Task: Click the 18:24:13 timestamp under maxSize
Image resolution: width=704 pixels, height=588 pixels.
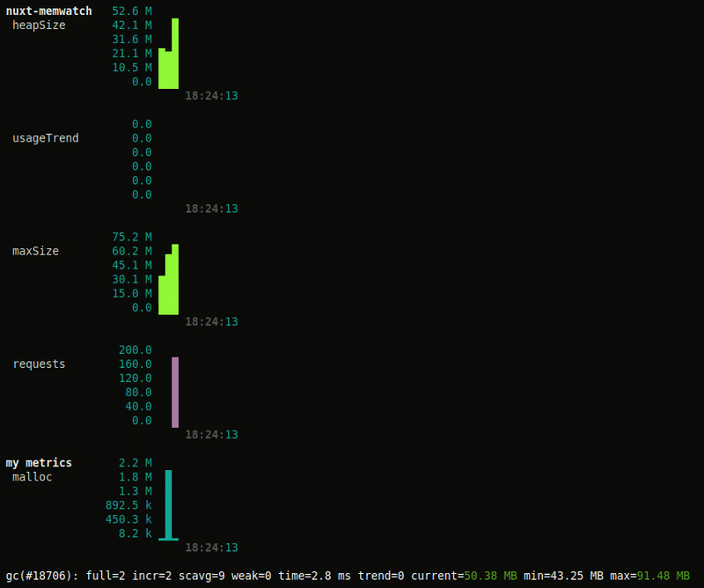Action: 211,321
